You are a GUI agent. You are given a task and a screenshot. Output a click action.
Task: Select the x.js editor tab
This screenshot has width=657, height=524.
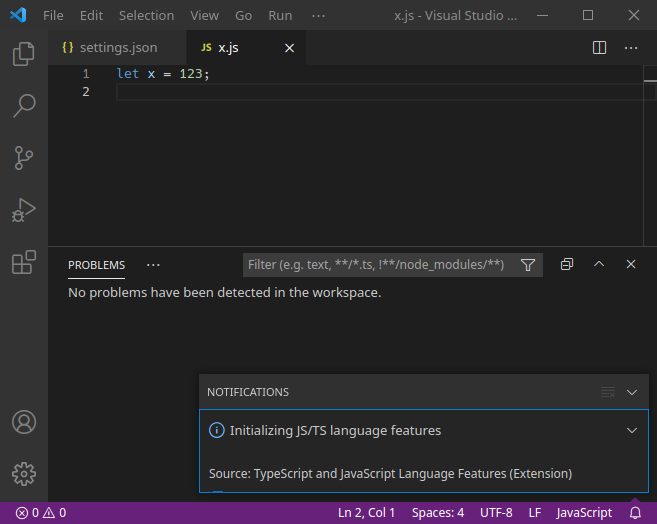click(246, 48)
